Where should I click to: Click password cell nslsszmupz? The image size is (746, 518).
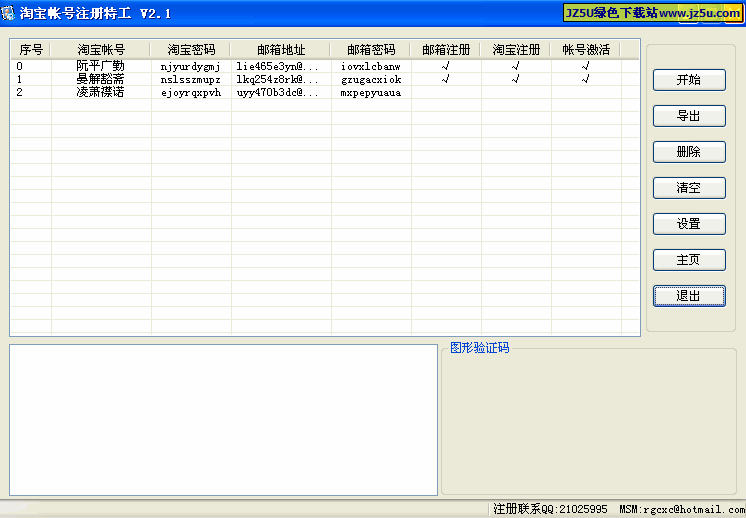(190, 79)
